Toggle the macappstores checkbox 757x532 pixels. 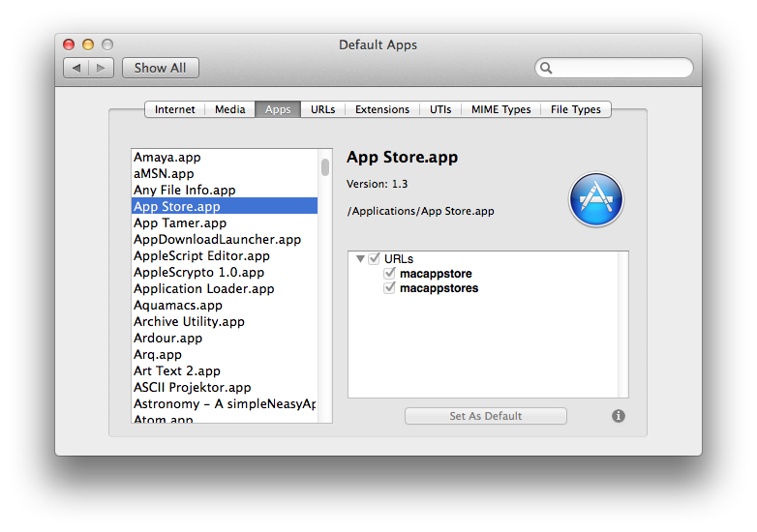[389, 288]
